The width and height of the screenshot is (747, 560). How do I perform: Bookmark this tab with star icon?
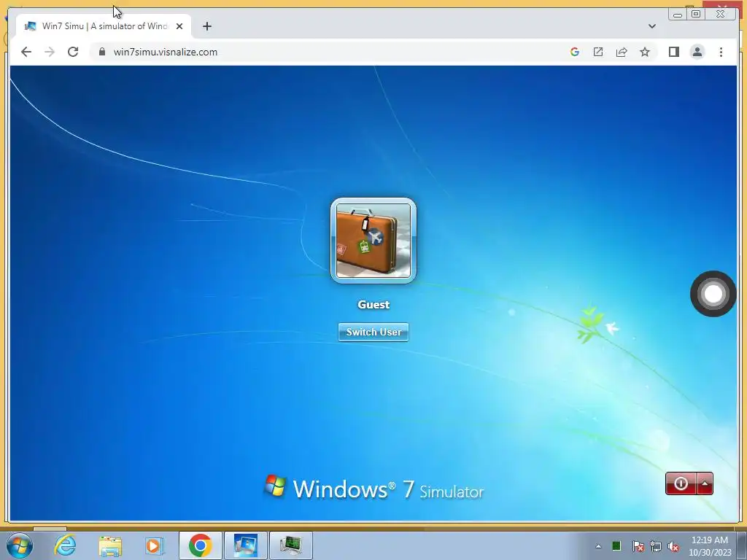point(645,52)
